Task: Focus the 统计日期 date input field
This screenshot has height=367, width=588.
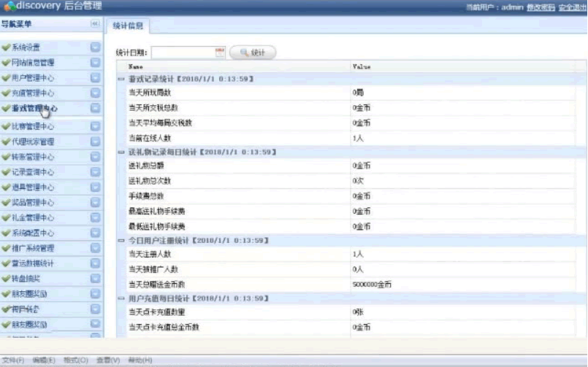Action: pyautogui.click(x=183, y=53)
